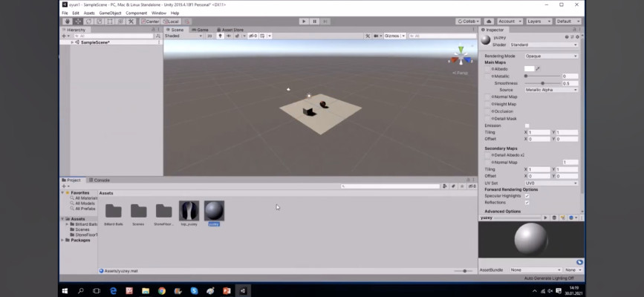
Task: Toggle 2D view in Scene
Action: (x=209, y=36)
